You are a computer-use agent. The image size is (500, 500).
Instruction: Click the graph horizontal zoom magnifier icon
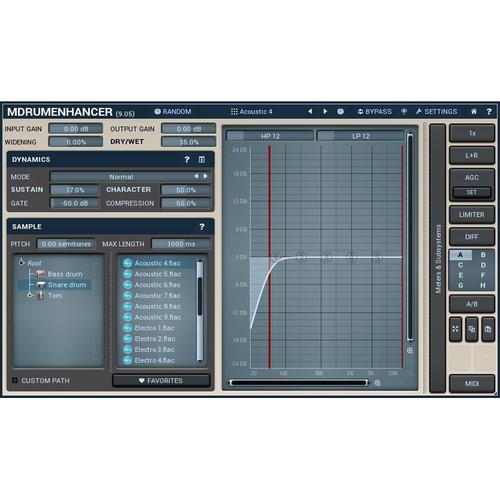point(377,383)
